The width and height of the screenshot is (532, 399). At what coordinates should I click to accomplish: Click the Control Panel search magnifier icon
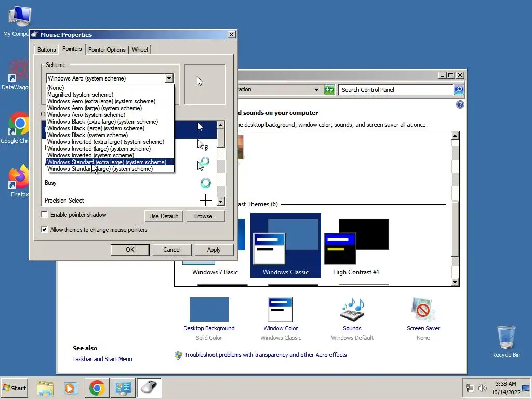click(x=459, y=89)
